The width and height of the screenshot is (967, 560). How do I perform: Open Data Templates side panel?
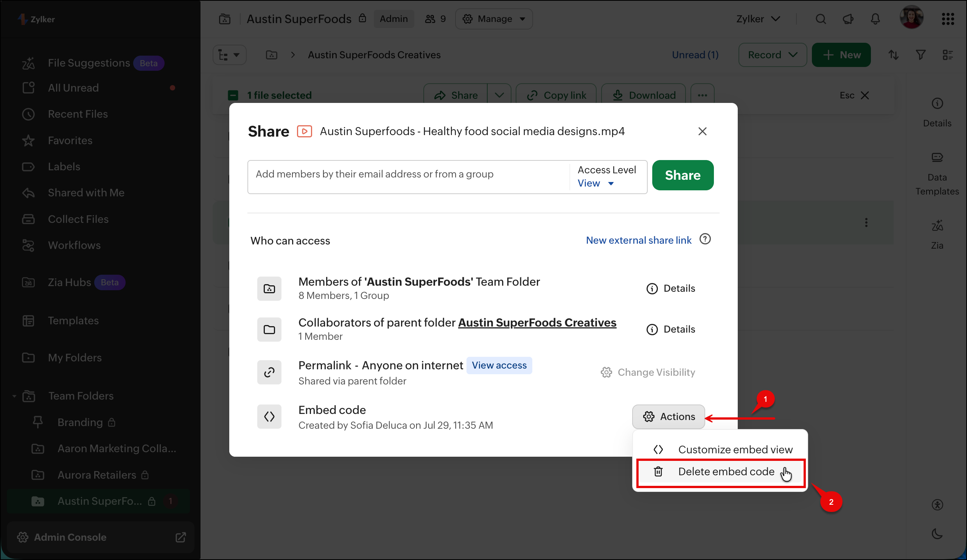(937, 174)
